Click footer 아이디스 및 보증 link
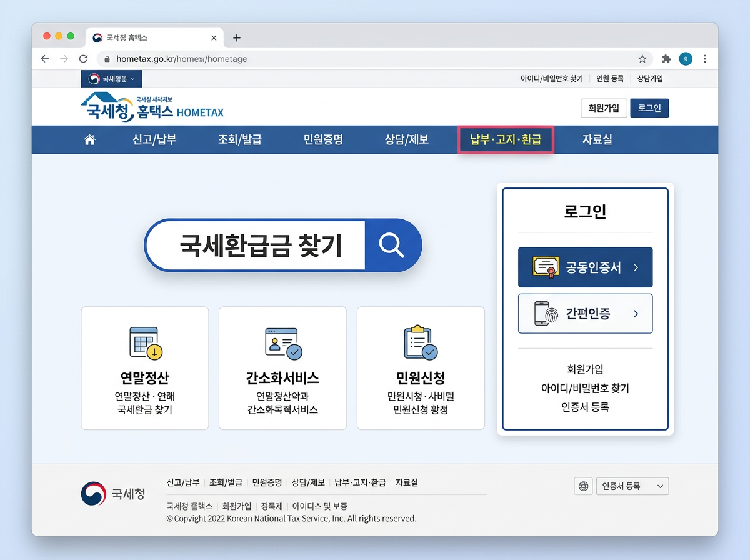The image size is (750, 560). (320, 506)
